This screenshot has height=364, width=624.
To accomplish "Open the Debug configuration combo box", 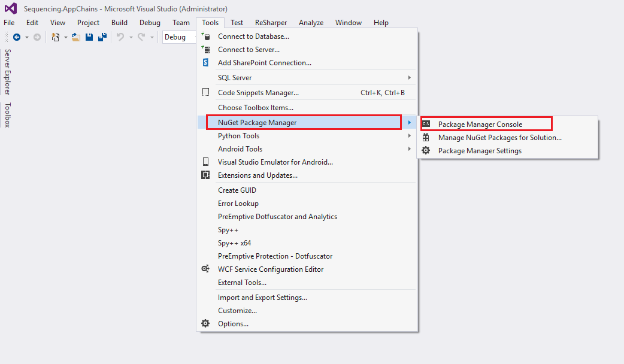I will coord(179,37).
